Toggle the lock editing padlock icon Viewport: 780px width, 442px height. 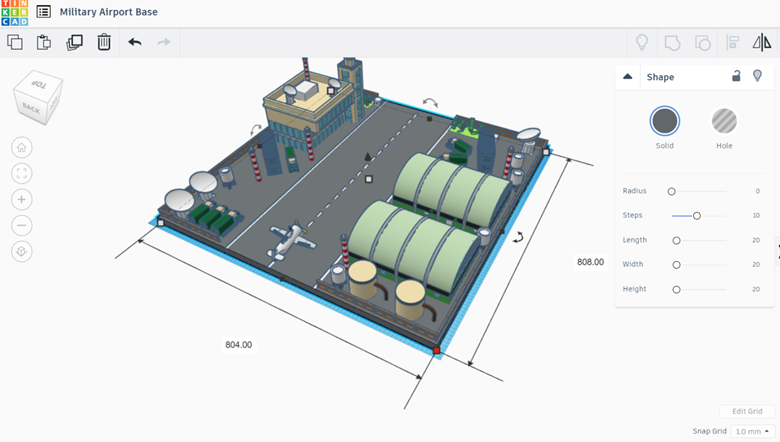[x=736, y=76]
